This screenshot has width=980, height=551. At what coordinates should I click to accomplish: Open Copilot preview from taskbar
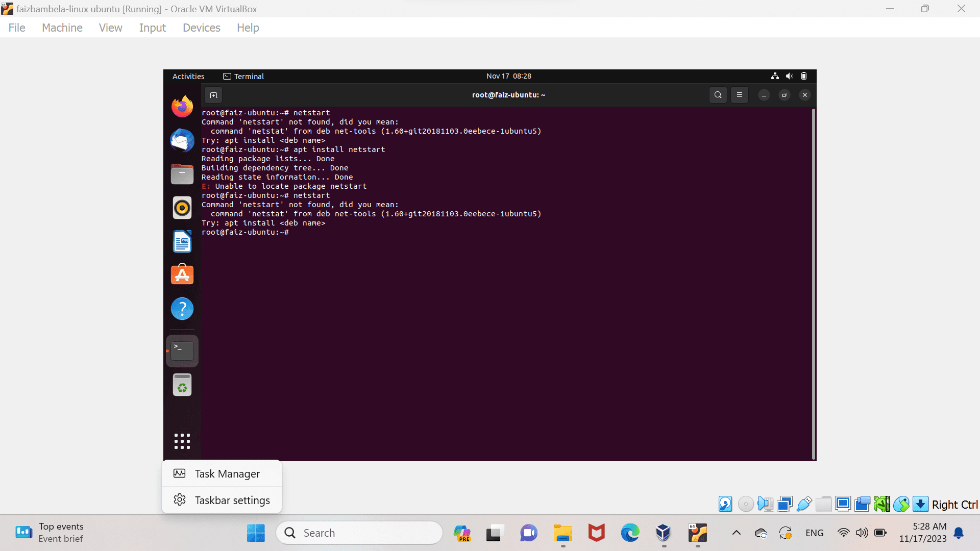(462, 533)
